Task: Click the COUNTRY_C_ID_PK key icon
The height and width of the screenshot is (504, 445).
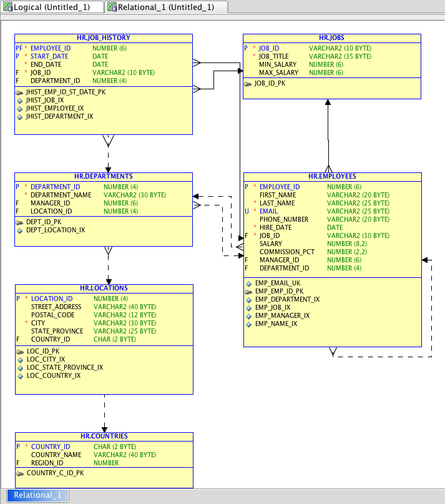Action: (20, 473)
